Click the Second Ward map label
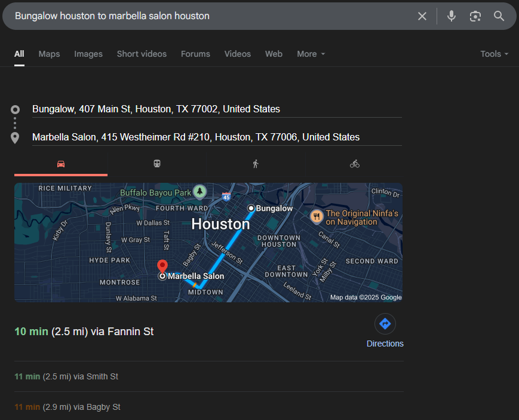This screenshot has width=519, height=420. tap(372, 261)
